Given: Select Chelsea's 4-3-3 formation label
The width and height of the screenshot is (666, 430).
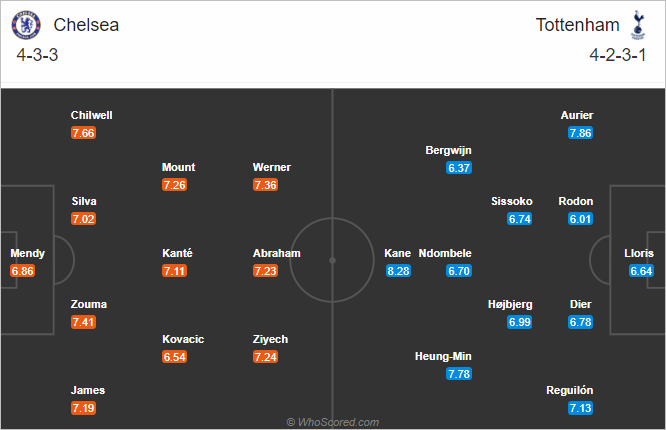Looking at the screenshot, I should [37, 55].
